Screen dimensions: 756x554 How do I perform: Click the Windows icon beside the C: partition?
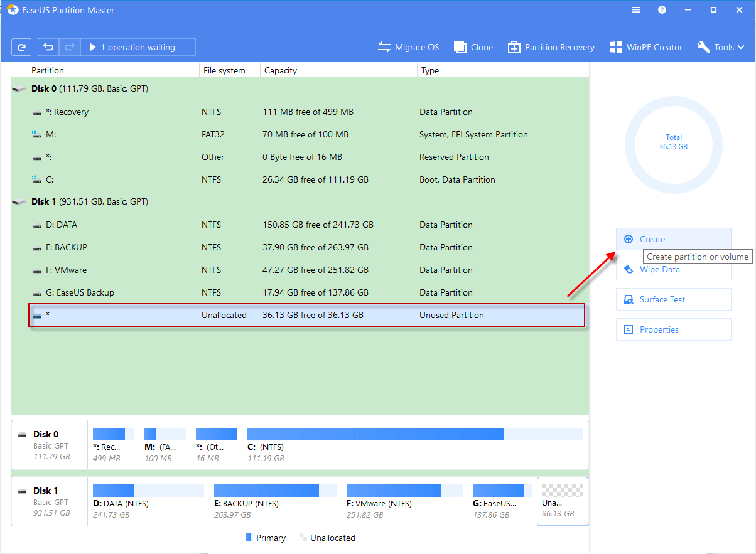(36, 179)
